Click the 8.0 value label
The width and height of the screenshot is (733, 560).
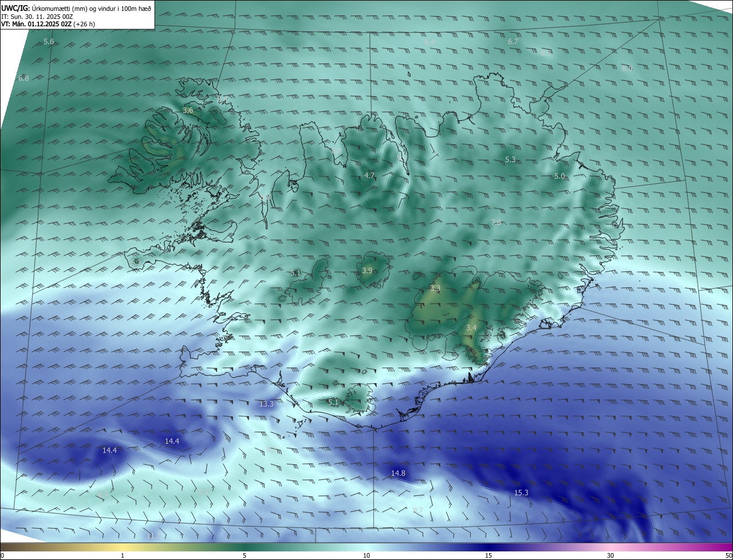627,68
